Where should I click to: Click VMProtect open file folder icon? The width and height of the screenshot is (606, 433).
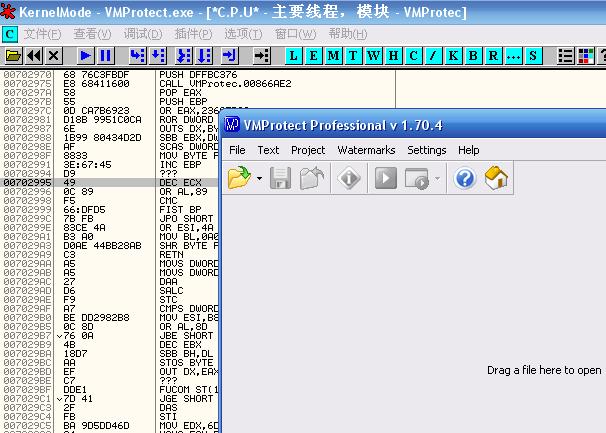click(x=239, y=178)
